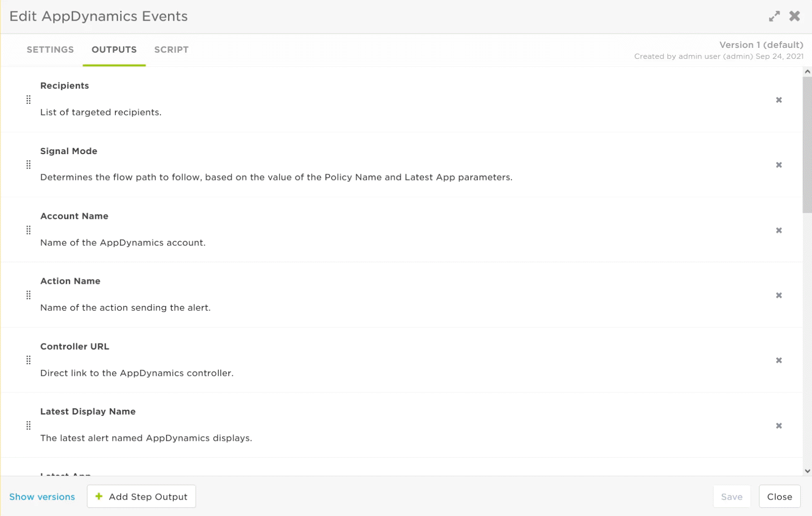Click the vertical scrollbar thumb
The height and width of the screenshot is (516, 812).
807,145
